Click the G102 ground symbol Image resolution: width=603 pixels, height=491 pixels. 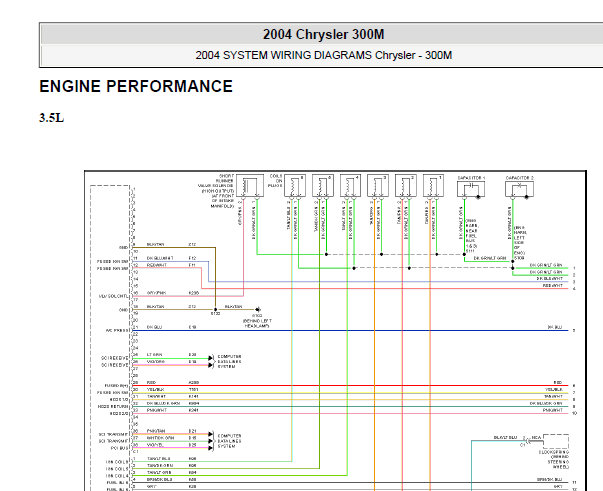click(x=258, y=310)
